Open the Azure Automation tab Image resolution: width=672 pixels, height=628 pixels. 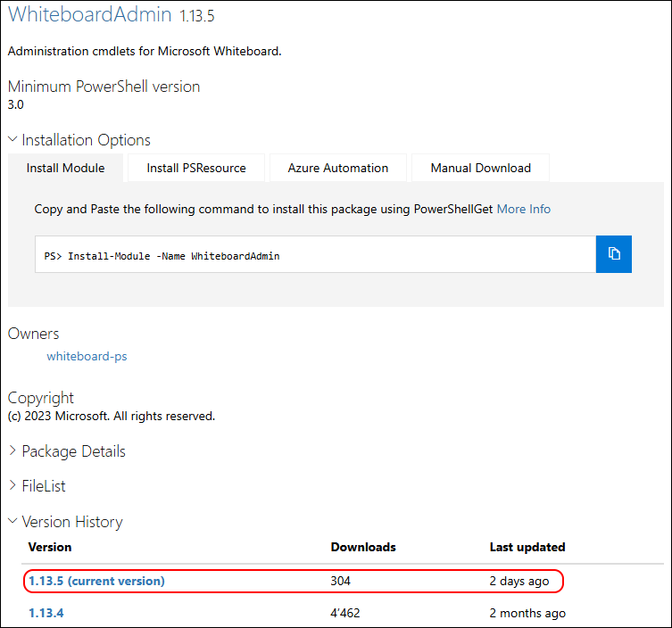coord(338,168)
